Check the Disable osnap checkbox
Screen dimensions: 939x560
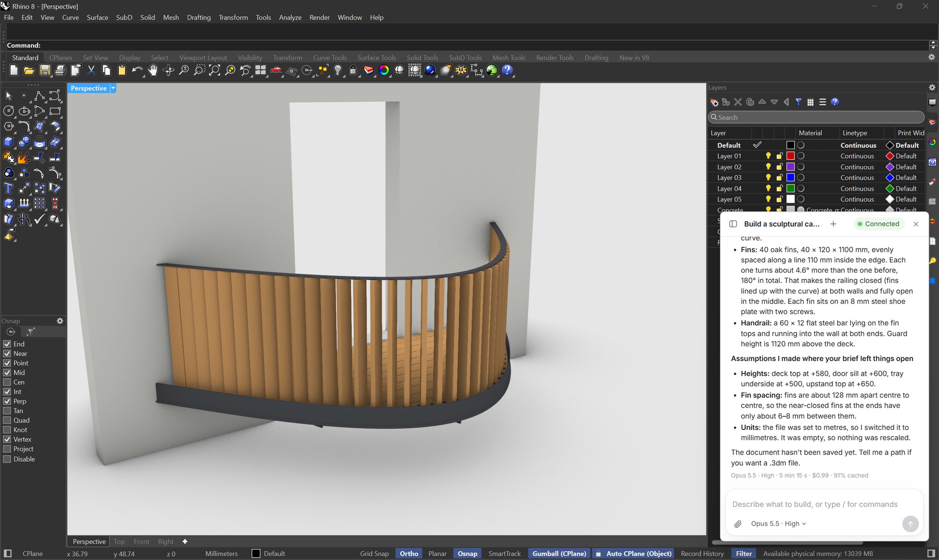pos(7,459)
